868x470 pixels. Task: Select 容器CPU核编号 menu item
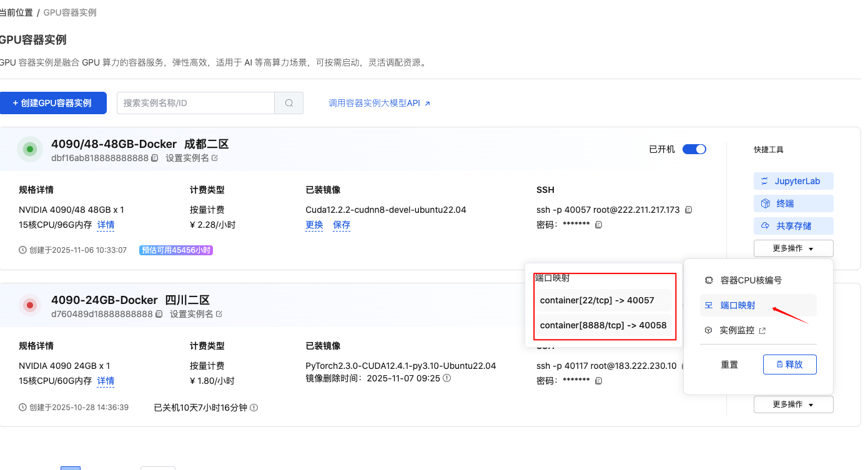[750, 280]
